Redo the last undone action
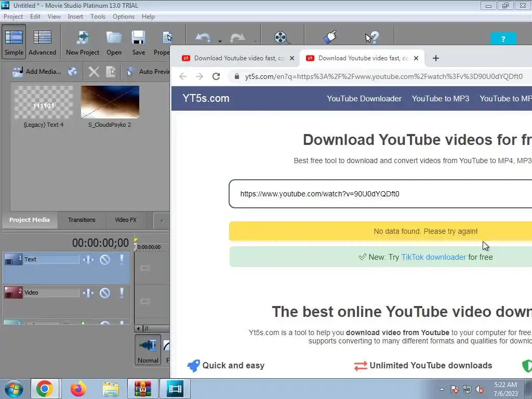The image size is (532, 399). [237, 37]
